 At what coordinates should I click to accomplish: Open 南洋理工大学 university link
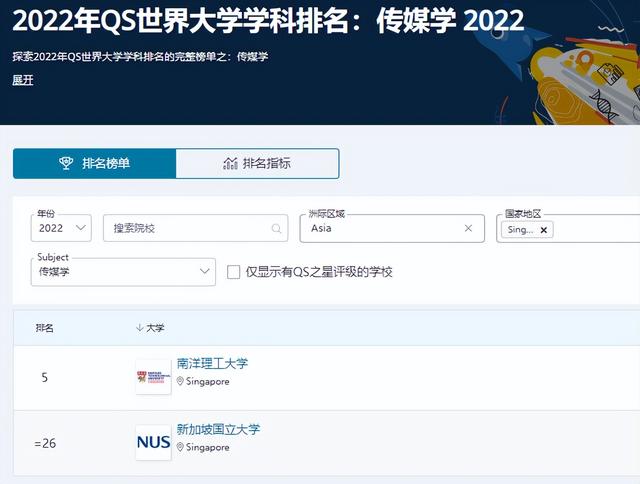212,363
